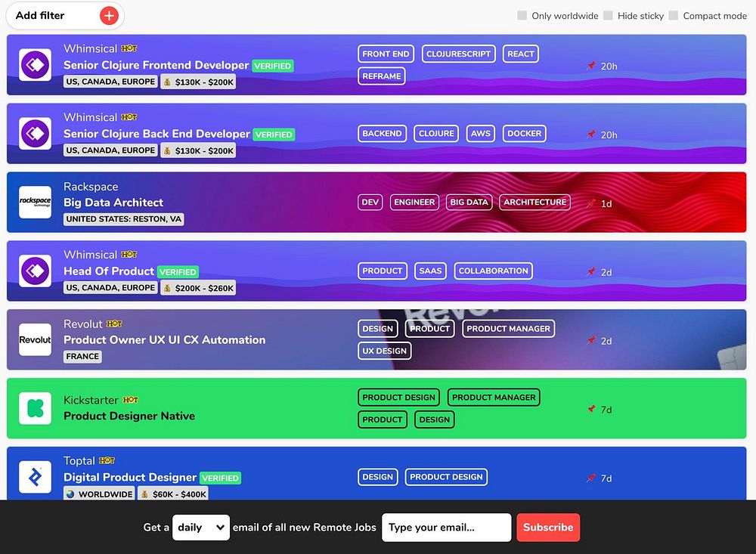Open the Senior Clojure Back End Developer job
Image resolution: width=756 pixels, height=554 pixels.
point(156,134)
